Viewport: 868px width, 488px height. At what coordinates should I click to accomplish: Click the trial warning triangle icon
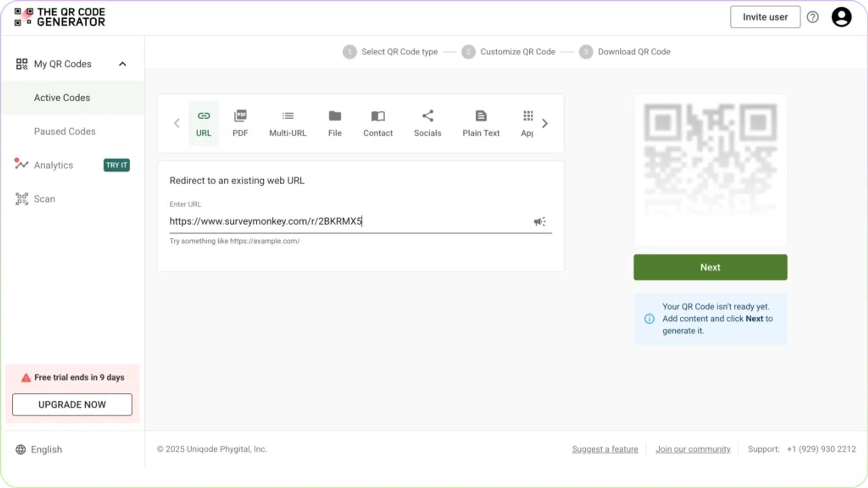click(x=26, y=378)
